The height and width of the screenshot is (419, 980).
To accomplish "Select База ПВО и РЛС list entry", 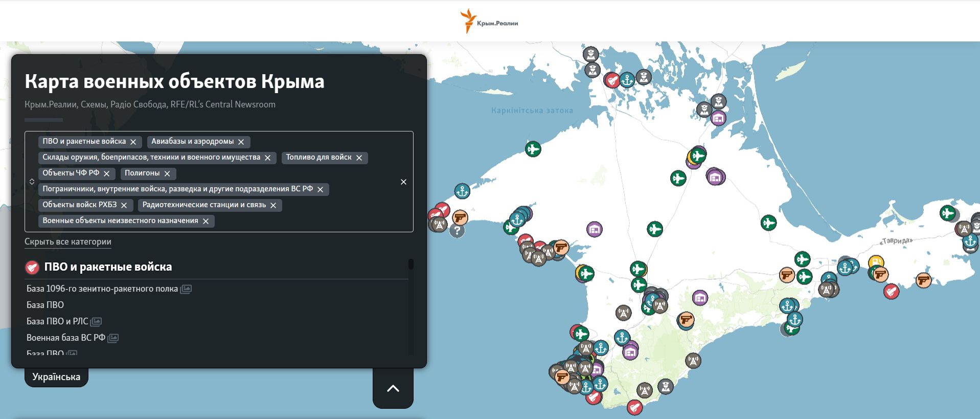I will [57, 321].
